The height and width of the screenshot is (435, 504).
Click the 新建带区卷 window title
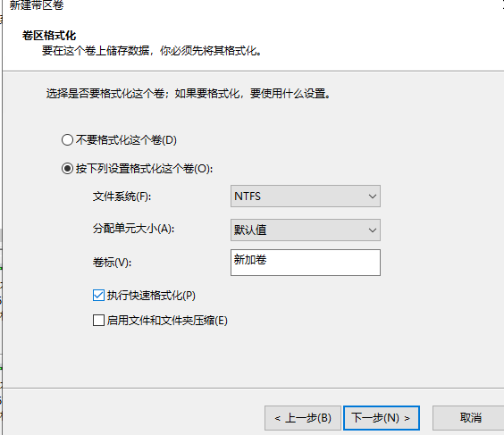37,5
